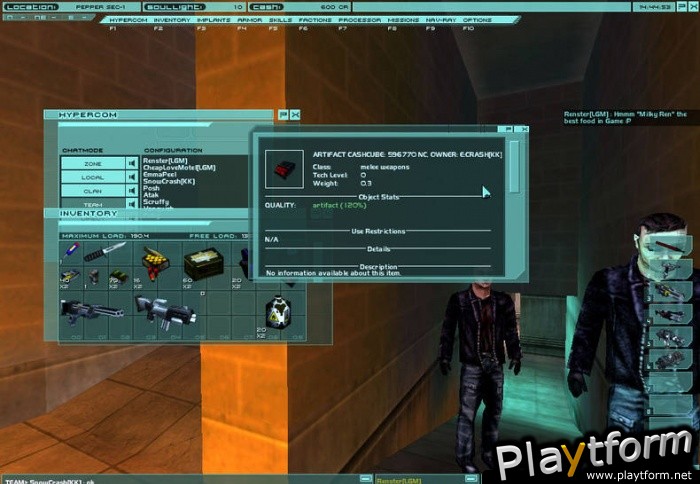Viewport: 700px width, 484px height.
Task: Select EmmaPeel in configuration list
Action: click(159, 175)
